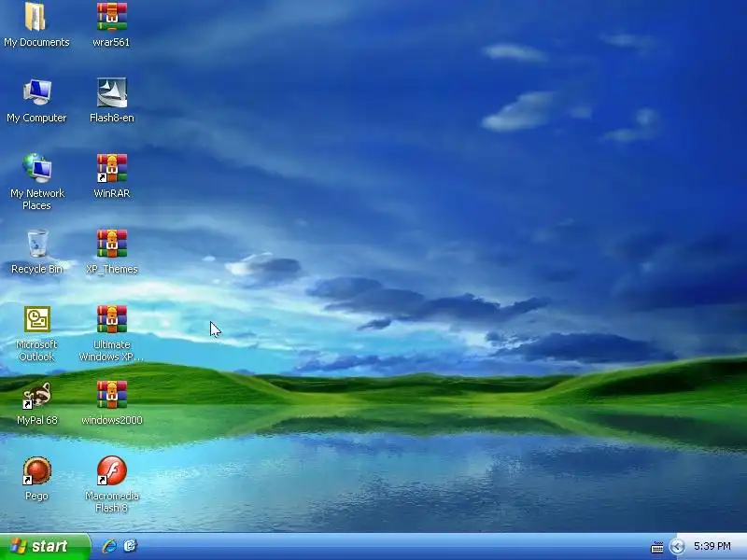747x560 pixels.
Task: Select the windows2000 archive icon
Action: (111, 395)
